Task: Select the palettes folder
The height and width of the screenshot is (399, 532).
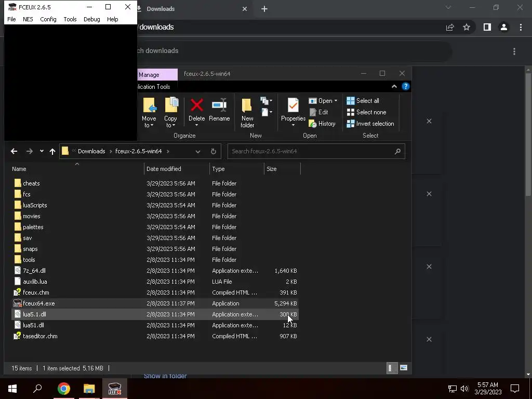Action: pyautogui.click(x=155, y=227)
